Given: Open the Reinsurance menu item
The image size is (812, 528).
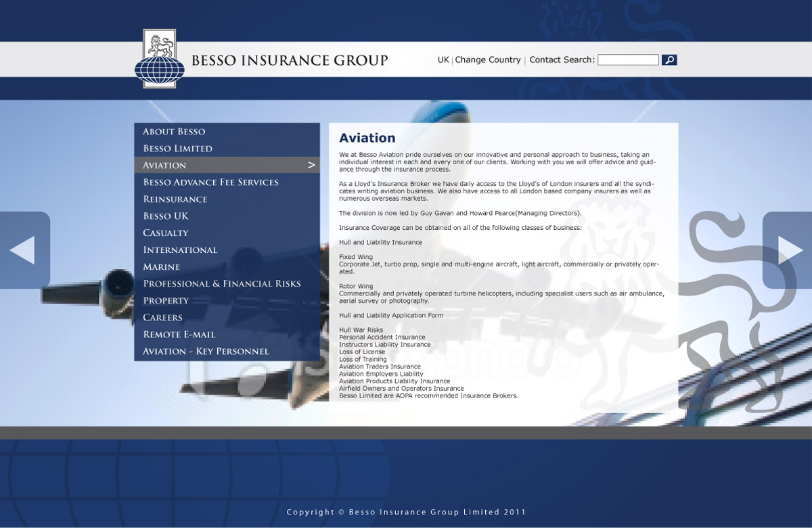Looking at the screenshot, I should pyautogui.click(x=175, y=199).
